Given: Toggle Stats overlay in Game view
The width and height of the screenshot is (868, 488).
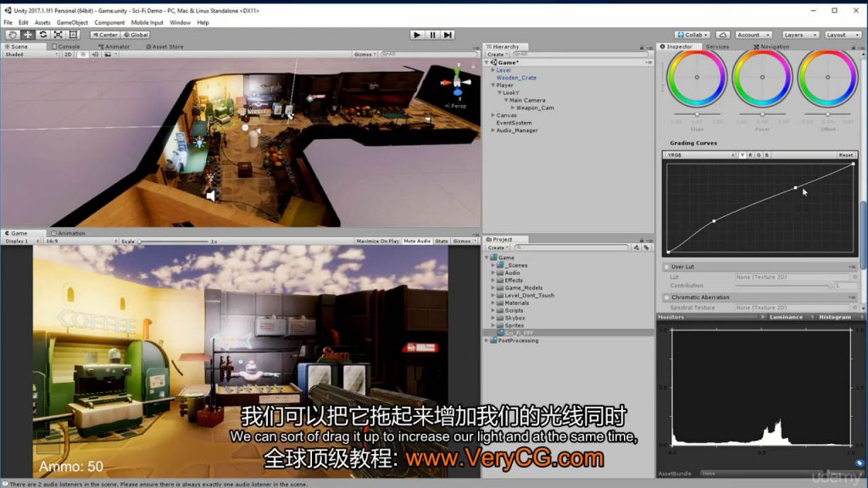Looking at the screenshot, I should click(441, 241).
